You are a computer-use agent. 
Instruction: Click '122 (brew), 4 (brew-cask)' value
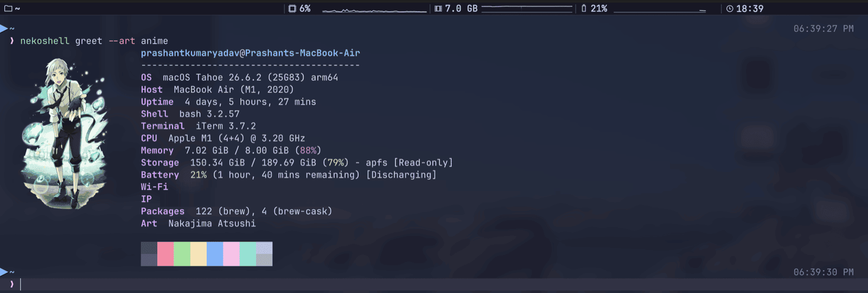264,212
